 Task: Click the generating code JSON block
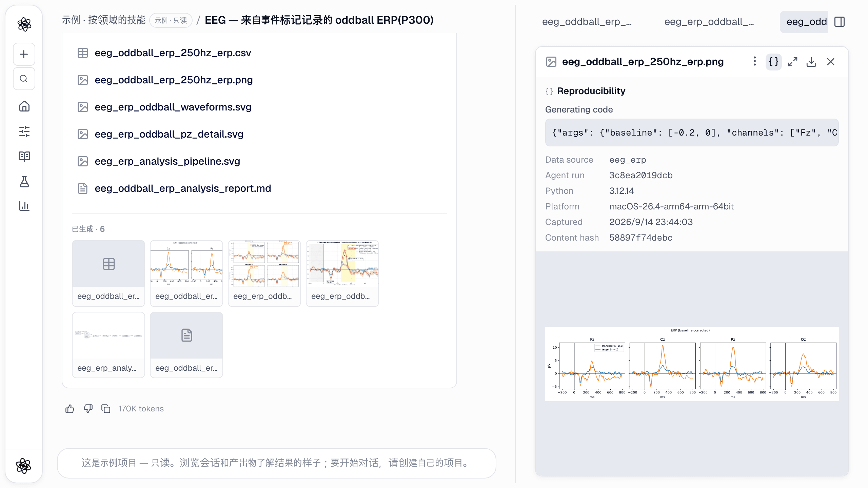tap(692, 133)
